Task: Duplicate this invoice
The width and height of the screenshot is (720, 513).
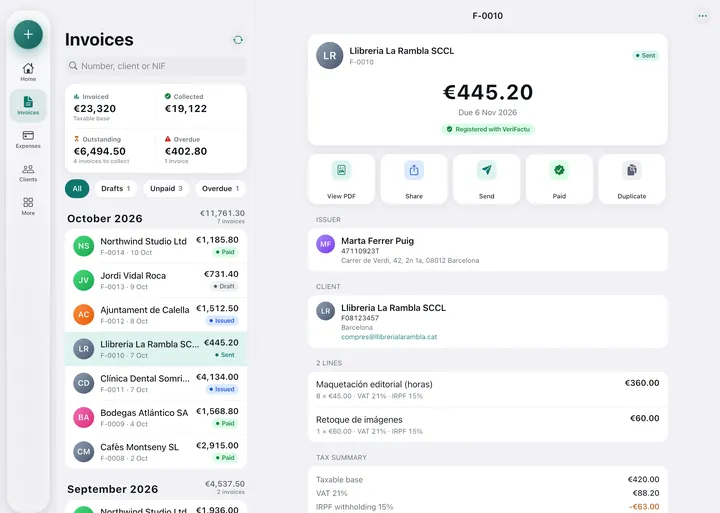Action: click(x=632, y=179)
